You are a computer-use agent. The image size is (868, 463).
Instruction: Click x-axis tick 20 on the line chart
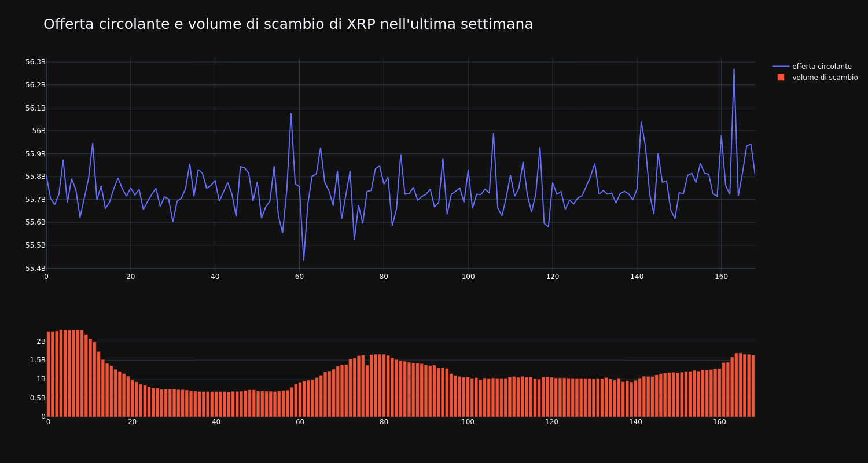131,277
